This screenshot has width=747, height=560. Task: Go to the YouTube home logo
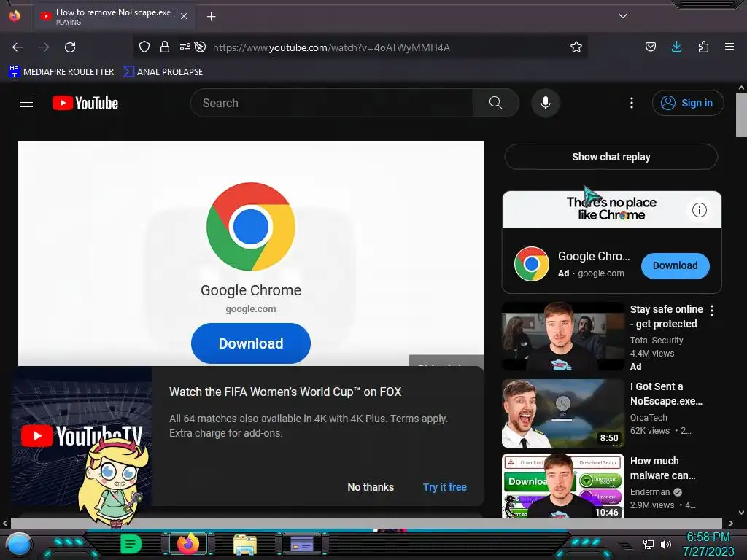(x=85, y=103)
